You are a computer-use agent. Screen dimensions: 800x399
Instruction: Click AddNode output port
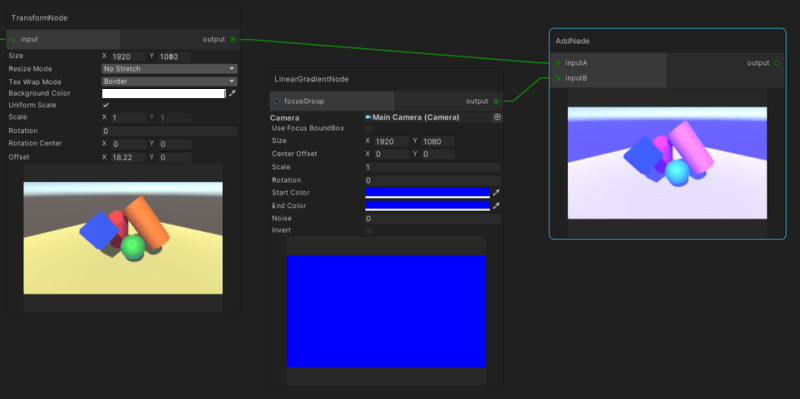pos(777,63)
